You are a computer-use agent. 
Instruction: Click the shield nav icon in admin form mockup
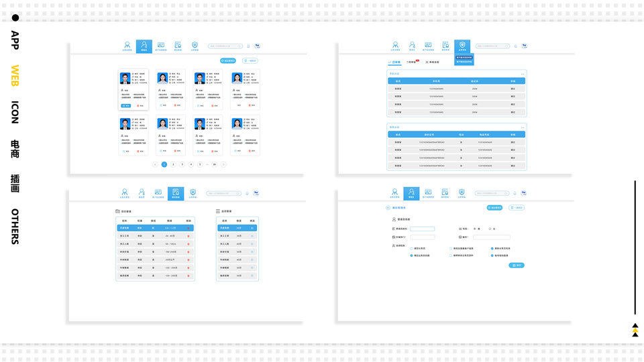pos(462,193)
